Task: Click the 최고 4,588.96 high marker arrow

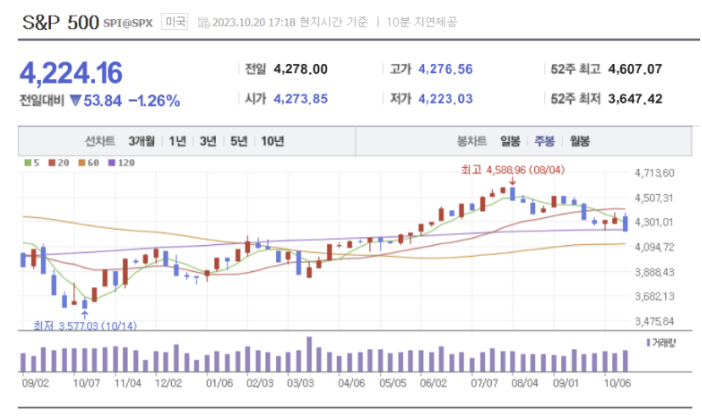Action: 512,181
